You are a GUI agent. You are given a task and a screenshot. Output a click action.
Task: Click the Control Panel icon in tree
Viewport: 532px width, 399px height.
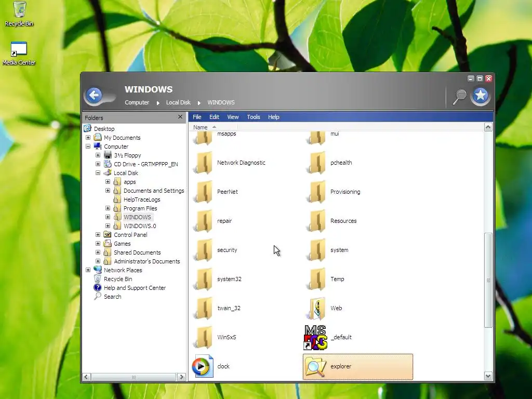pyautogui.click(x=107, y=234)
